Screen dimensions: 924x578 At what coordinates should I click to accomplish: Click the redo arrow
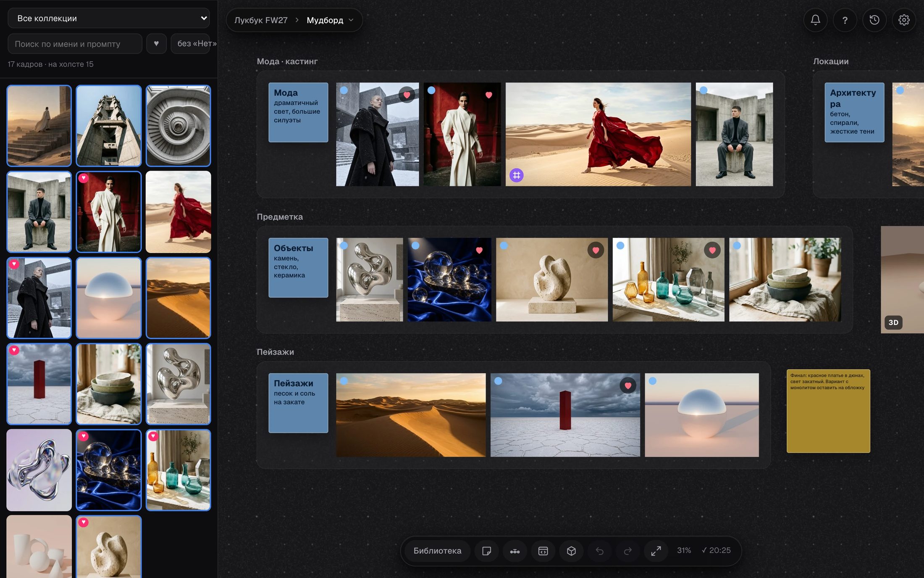click(627, 551)
